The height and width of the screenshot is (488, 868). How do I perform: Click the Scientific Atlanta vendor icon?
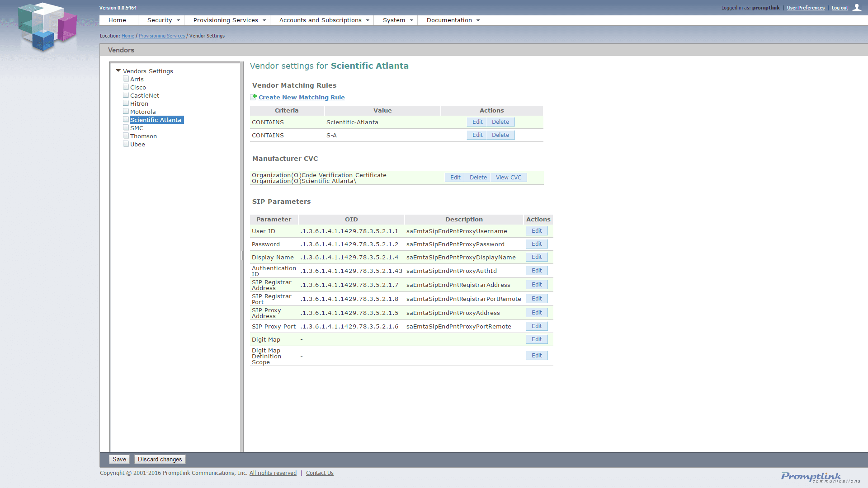coord(126,120)
